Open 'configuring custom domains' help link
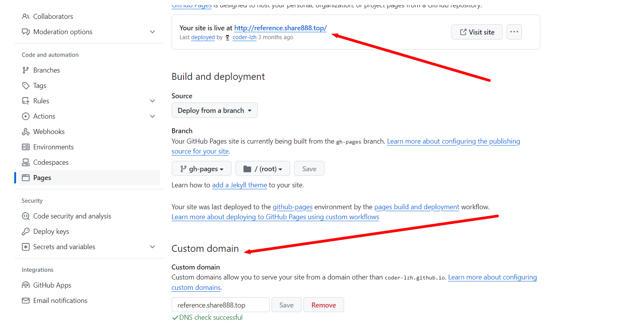The image size is (644, 329). (492, 277)
